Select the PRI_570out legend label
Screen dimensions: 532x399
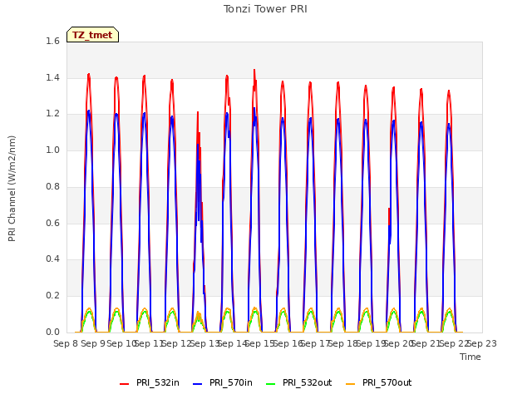coord(387,382)
